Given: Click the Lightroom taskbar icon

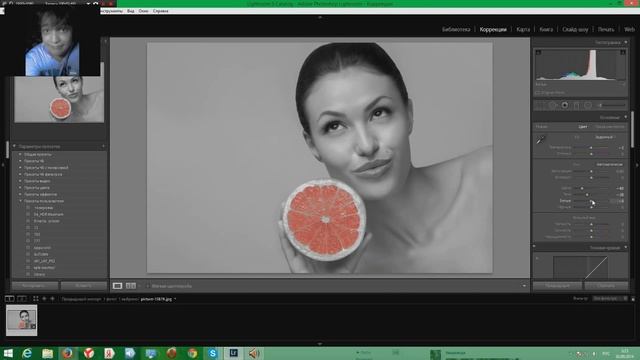Looking at the screenshot, I should pos(233,353).
